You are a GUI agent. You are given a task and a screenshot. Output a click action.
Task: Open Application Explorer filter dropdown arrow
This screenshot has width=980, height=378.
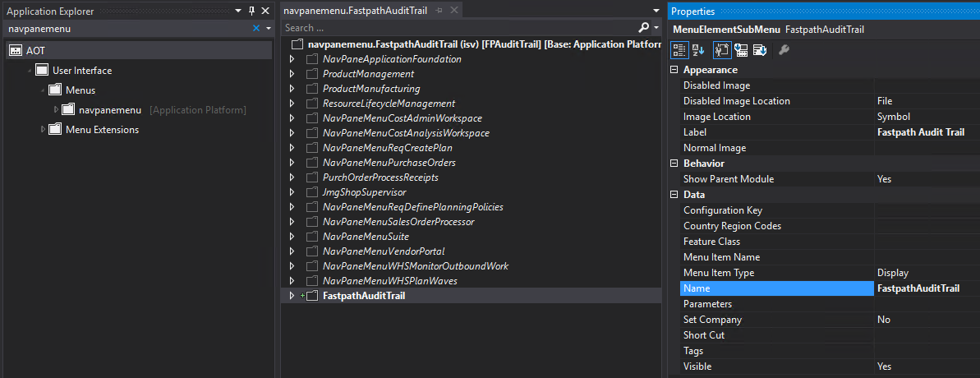[268, 28]
